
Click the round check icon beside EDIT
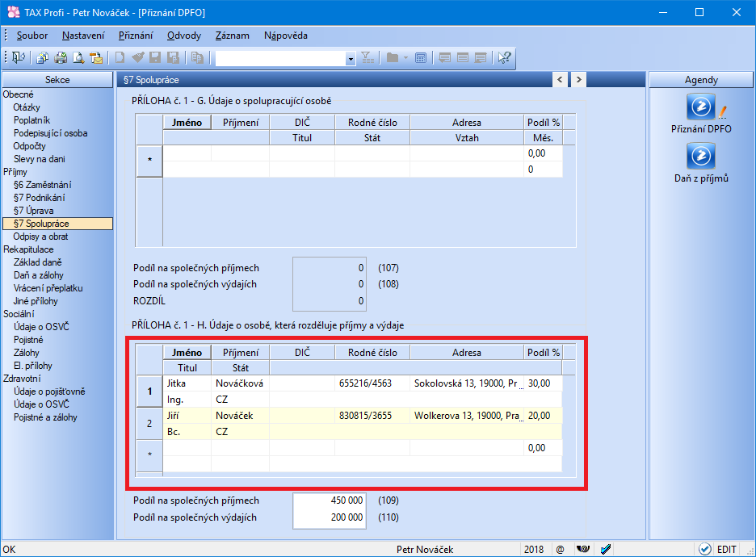click(705, 549)
